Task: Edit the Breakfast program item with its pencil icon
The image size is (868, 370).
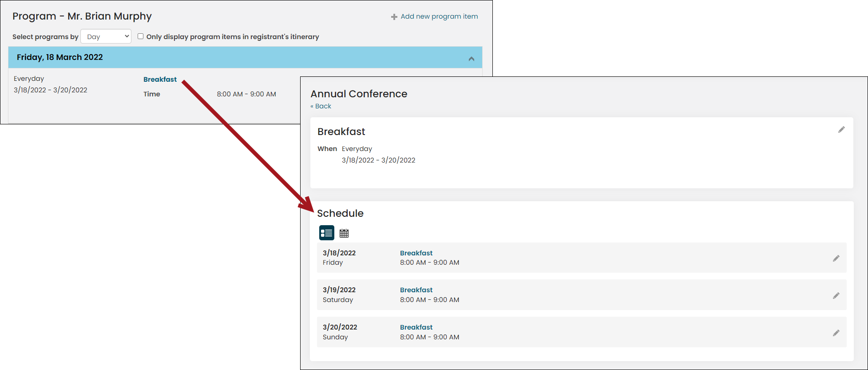Action: tap(841, 130)
